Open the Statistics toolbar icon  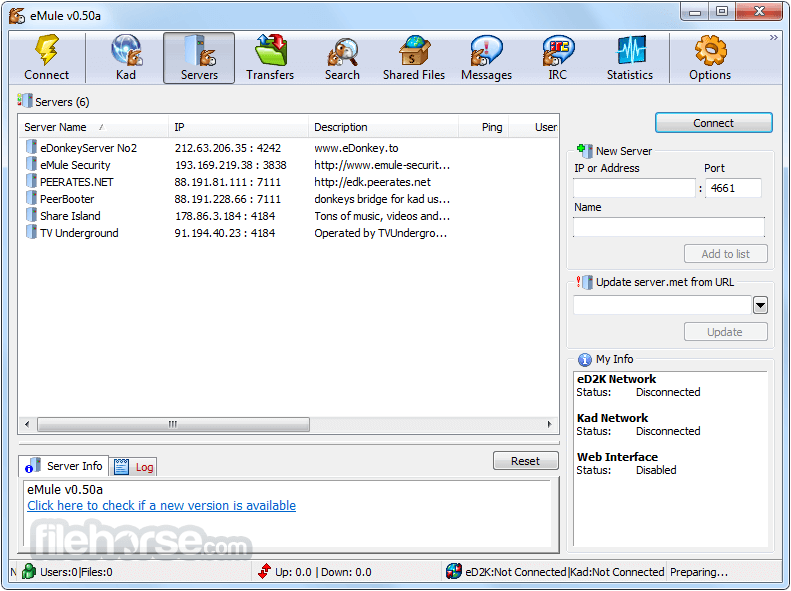pos(630,50)
